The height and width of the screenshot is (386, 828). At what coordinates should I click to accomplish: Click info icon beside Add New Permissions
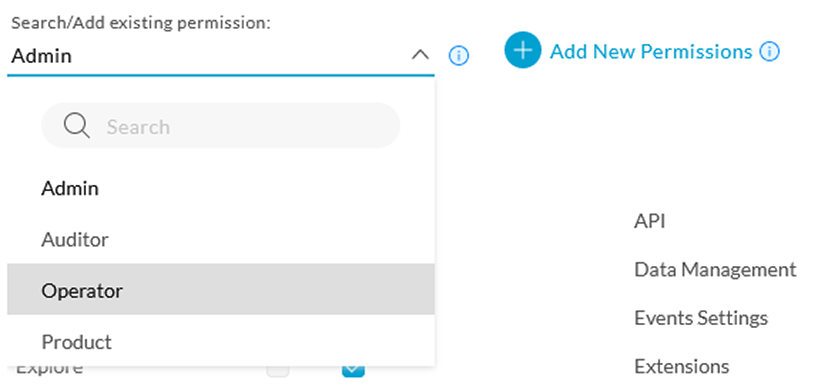[769, 52]
